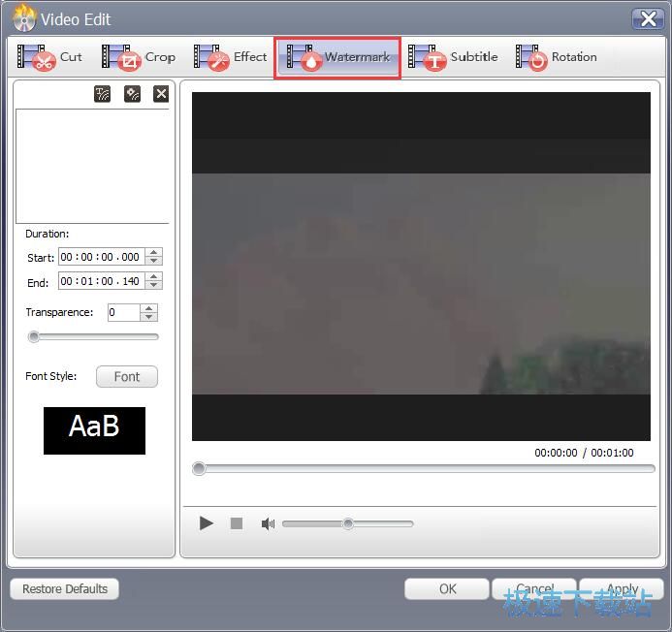This screenshot has width=672, height=632.
Task: Click the watermark list box
Action: pos(92,167)
